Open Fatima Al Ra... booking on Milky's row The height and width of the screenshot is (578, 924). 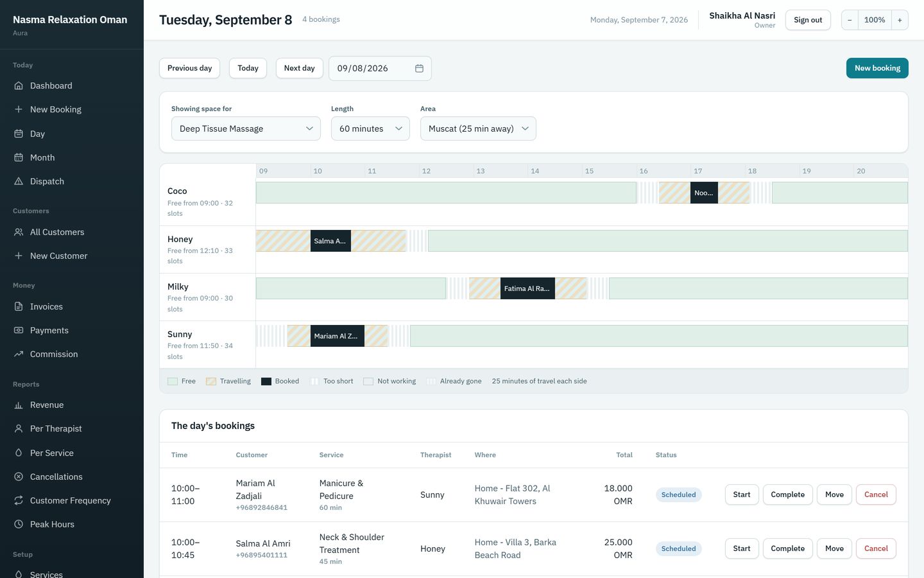(x=527, y=288)
